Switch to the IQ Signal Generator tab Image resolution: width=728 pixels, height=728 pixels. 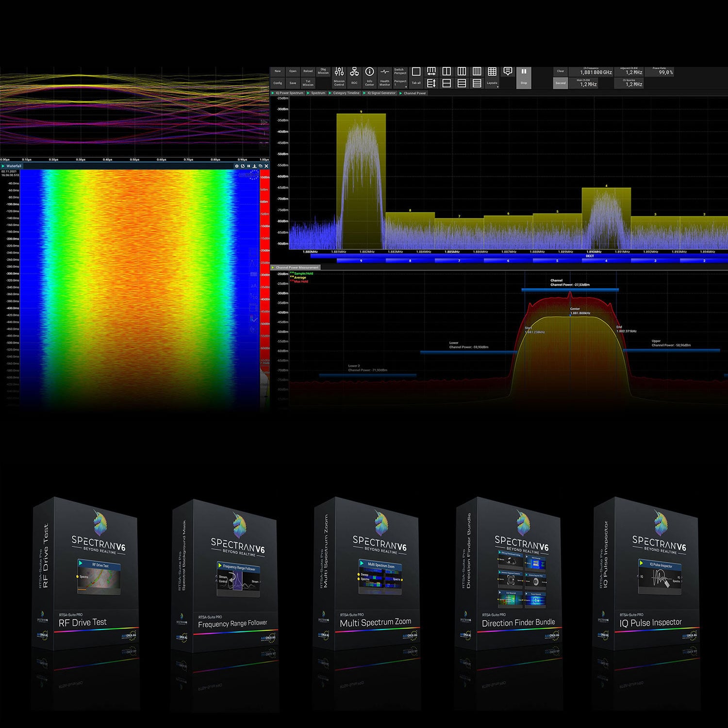pos(381,93)
